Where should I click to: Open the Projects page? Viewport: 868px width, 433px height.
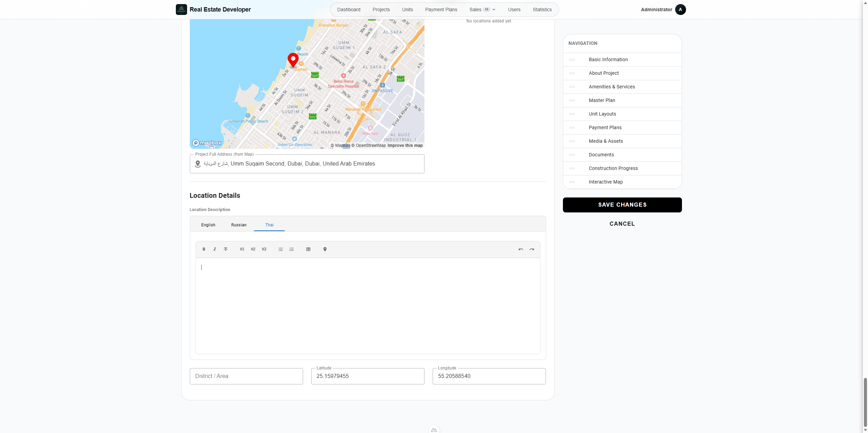[x=381, y=10]
